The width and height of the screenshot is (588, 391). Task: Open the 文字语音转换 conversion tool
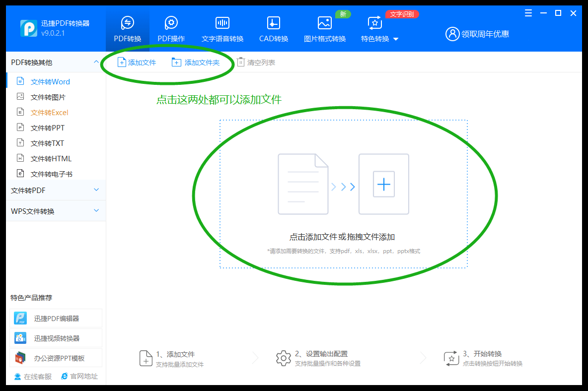[221, 27]
